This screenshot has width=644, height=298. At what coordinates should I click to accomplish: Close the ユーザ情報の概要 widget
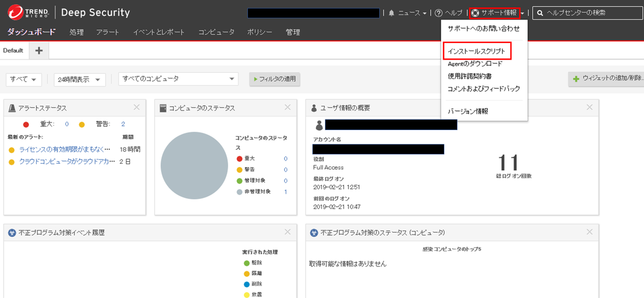coord(590,107)
